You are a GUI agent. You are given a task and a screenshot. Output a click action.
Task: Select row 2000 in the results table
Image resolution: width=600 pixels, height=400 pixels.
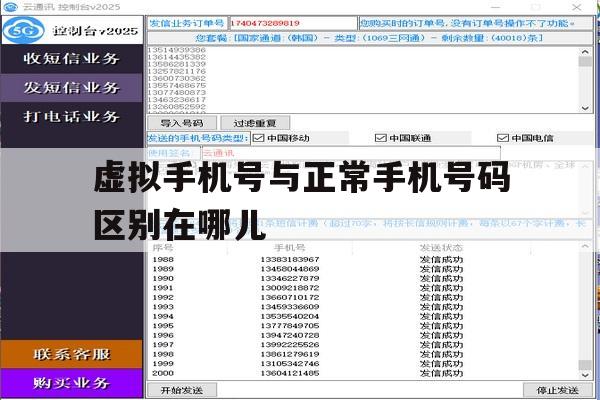pos(363,373)
